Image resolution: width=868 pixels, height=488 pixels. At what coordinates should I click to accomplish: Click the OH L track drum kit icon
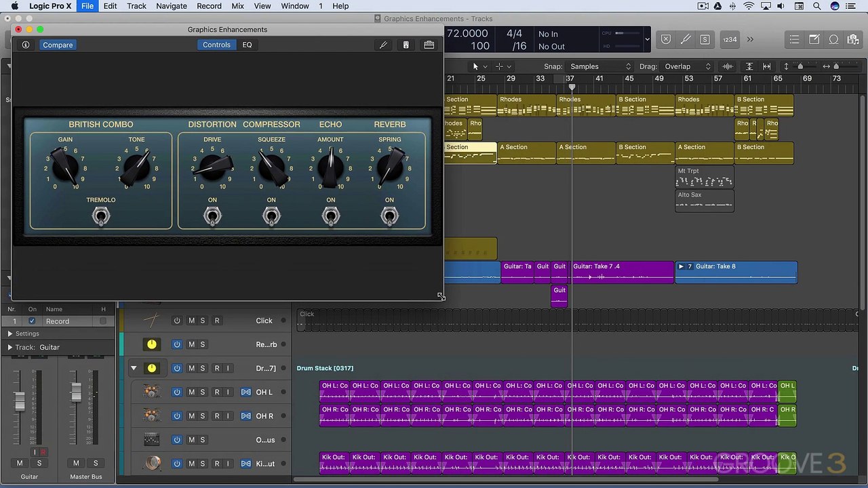pyautogui.click(x=151, y=392)
